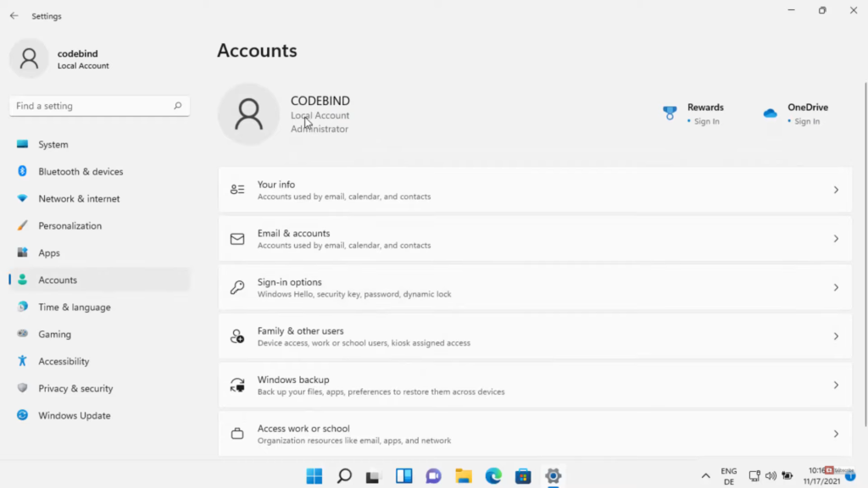Open the network icon in system tray

click(754, 476)
